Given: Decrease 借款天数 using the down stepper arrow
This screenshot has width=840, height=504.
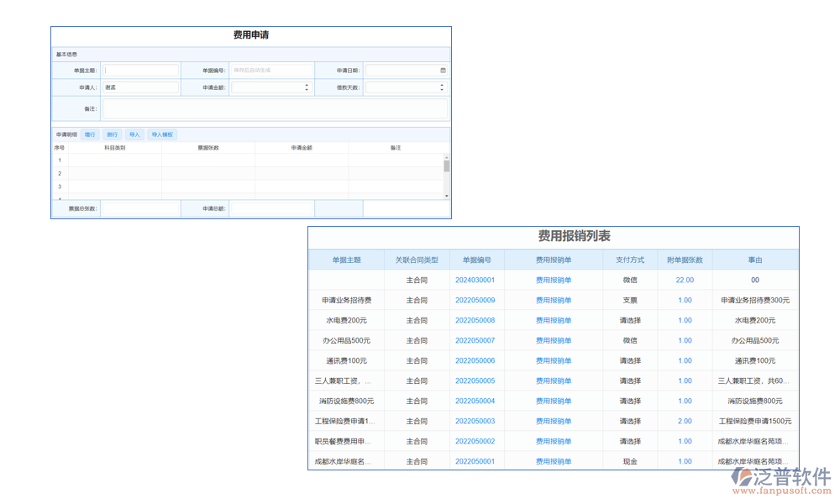Looking at the screenshot, I should 441,88.
